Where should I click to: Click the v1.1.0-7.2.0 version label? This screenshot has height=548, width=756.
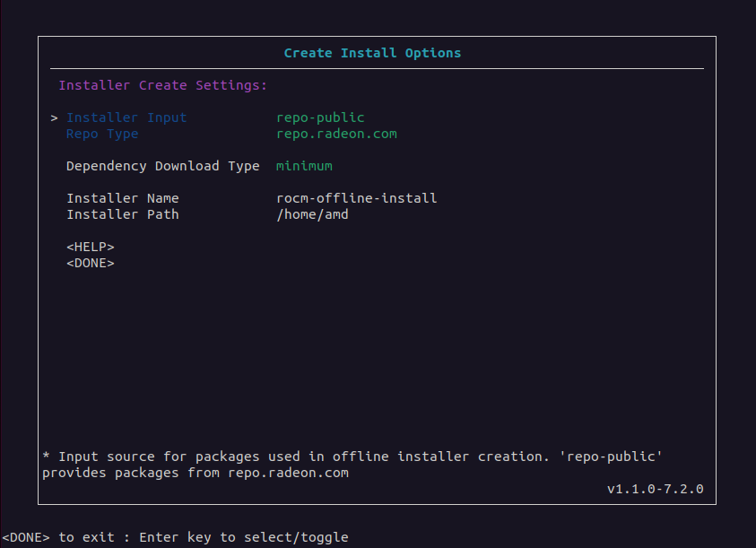point(655,489)
